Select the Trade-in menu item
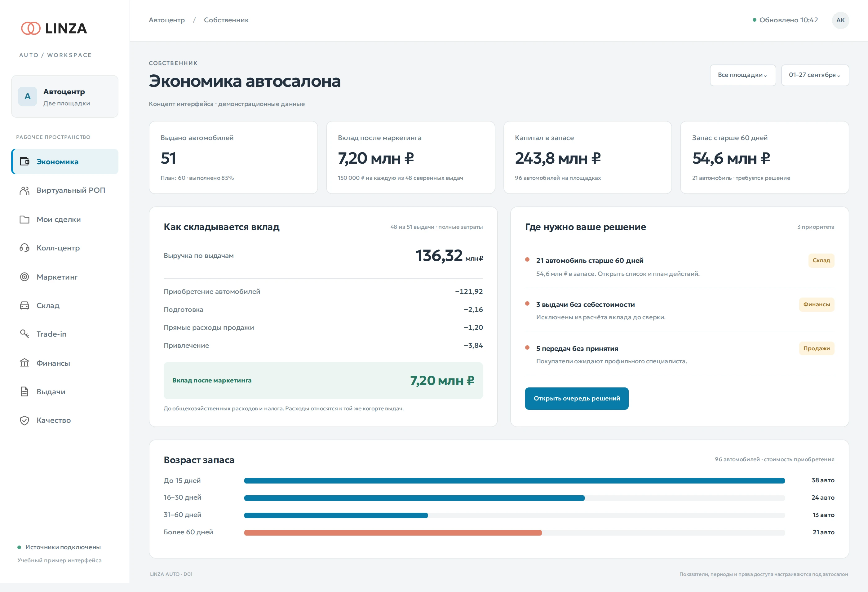 (65, 334)
